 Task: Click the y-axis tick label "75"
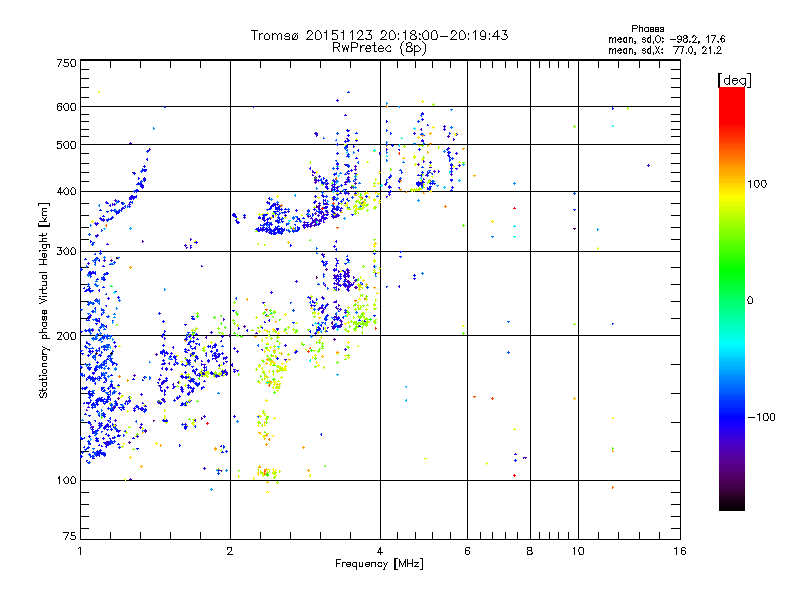click(x=70, y=536)
